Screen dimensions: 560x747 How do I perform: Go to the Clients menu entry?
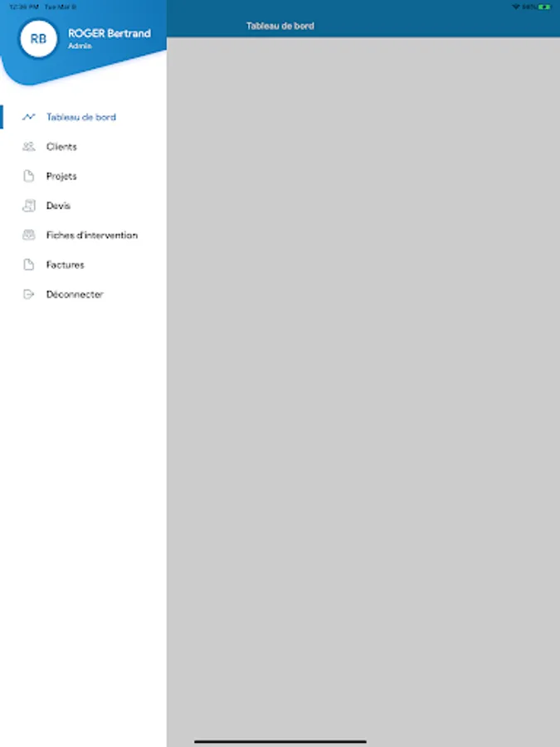(x=83, y=146)
